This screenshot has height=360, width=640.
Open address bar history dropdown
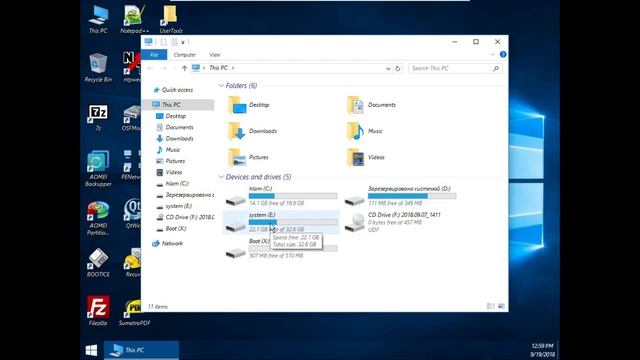tap(388, 69)
